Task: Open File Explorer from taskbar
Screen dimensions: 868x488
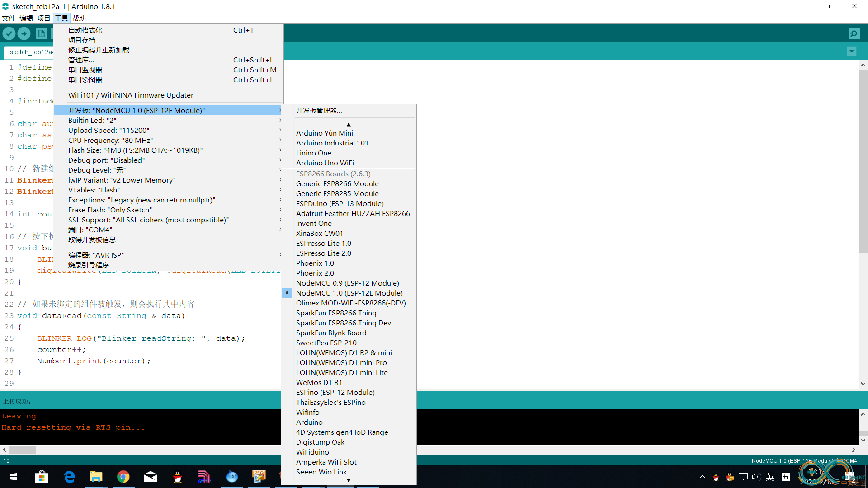Action: pyautogui.click(x=96, y=477)
